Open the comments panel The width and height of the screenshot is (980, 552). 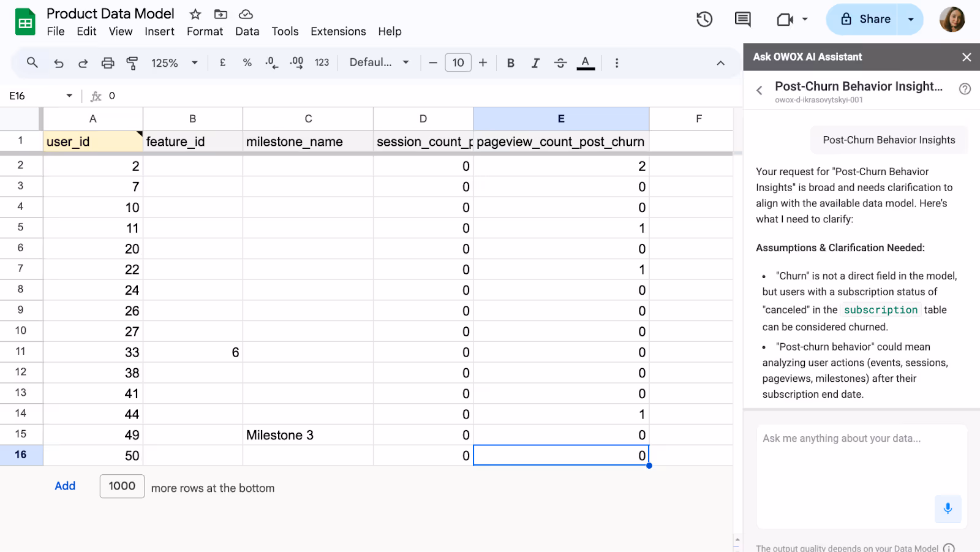coord(741,19)
